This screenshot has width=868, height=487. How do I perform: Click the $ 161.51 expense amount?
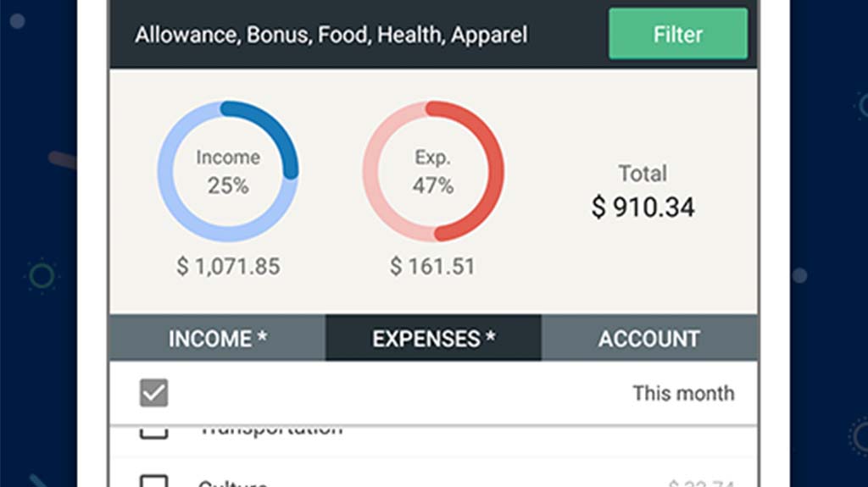pyautogui.click(x=432, y=267)
